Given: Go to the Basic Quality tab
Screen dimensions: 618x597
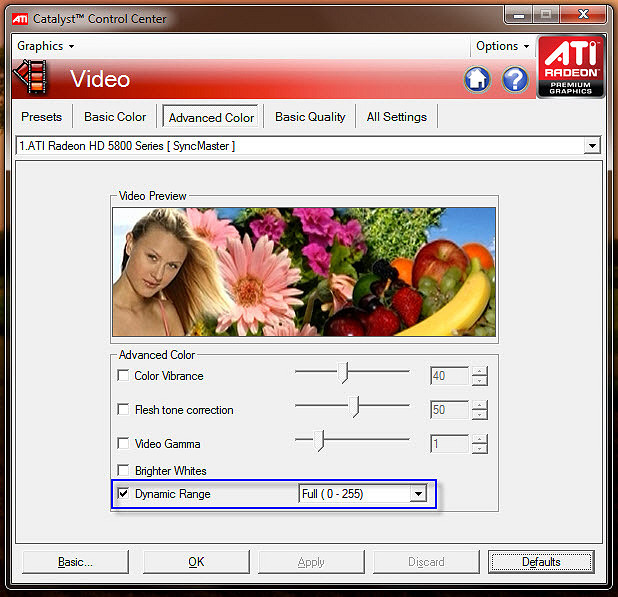Looking at the screenshot, I should coord(310,117).
